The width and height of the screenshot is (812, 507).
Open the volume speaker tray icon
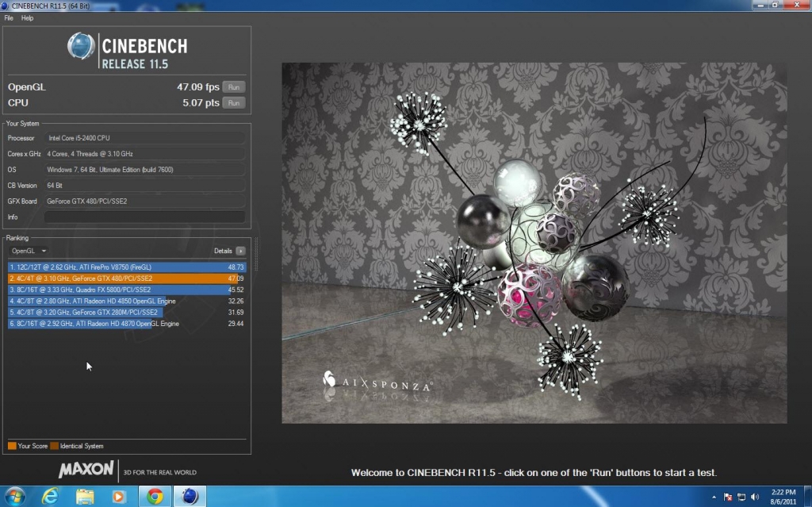click(x=753, y=497)
